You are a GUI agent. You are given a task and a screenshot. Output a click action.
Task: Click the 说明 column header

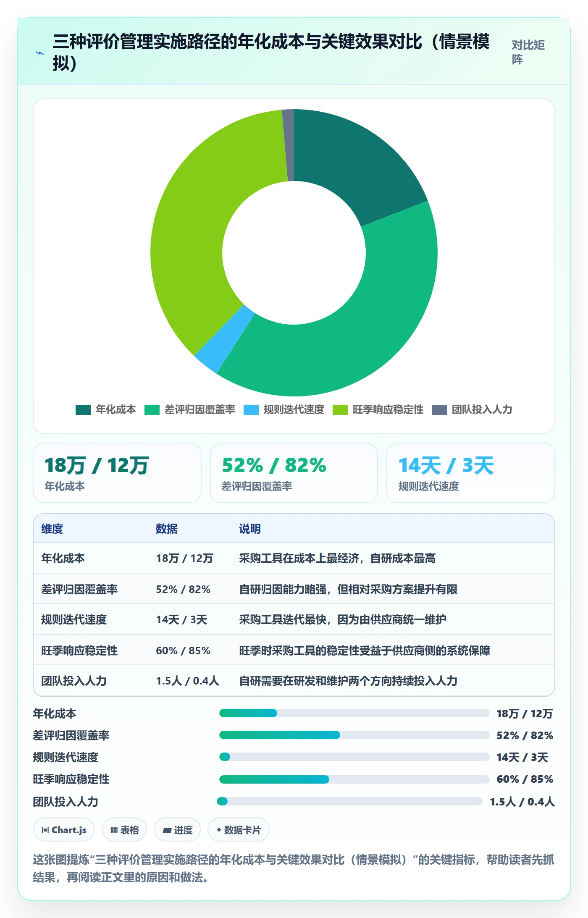tap(250, 529)
